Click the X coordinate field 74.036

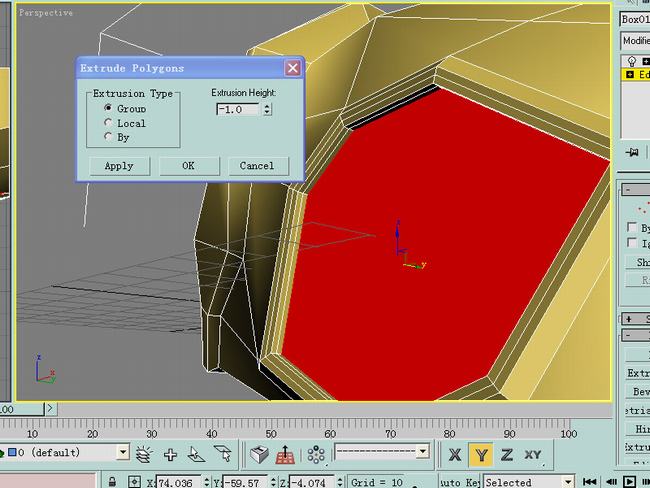coord(178,483)
